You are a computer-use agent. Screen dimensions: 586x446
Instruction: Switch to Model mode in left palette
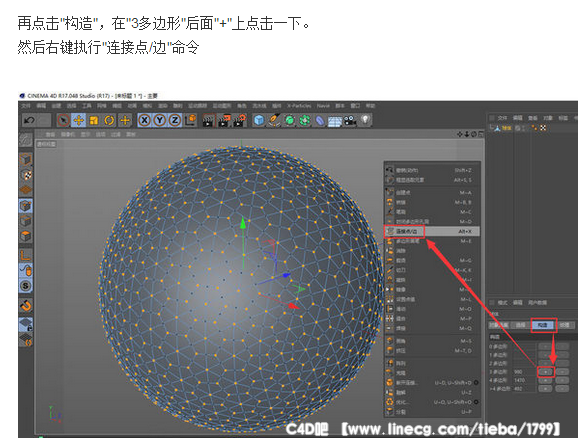26,160
